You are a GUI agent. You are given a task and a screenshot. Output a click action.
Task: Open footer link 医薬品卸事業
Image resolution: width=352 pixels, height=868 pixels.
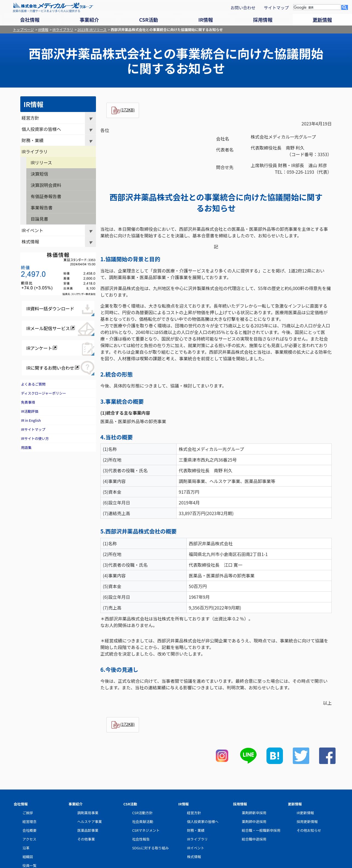point(88,830)
